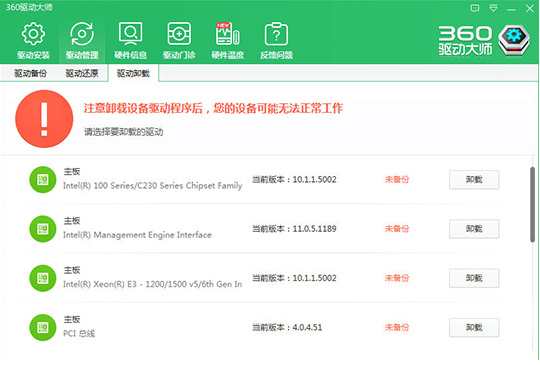540x365 pixels.
Task: Click motherboard icon for Management Engine Interface
Action: click(43, 229)
